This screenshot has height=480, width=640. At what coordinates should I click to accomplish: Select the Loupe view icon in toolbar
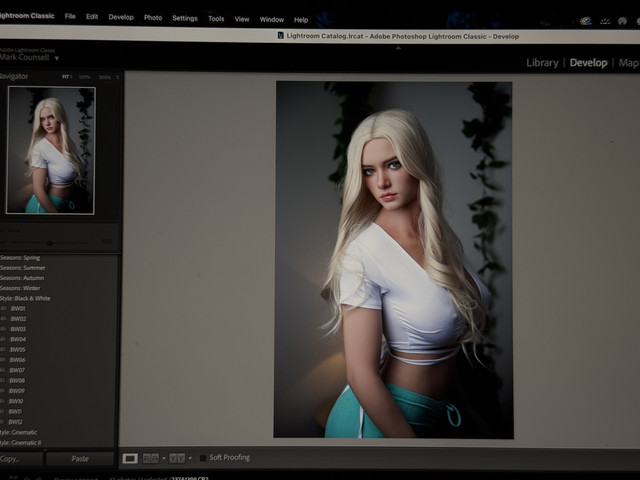tap(130, 458)
